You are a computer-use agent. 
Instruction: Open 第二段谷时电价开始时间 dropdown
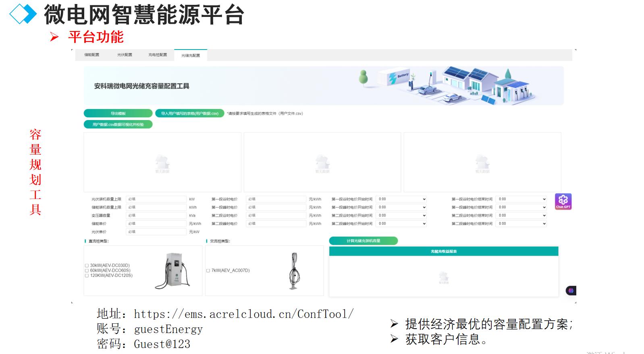click(x=401, y=215)
